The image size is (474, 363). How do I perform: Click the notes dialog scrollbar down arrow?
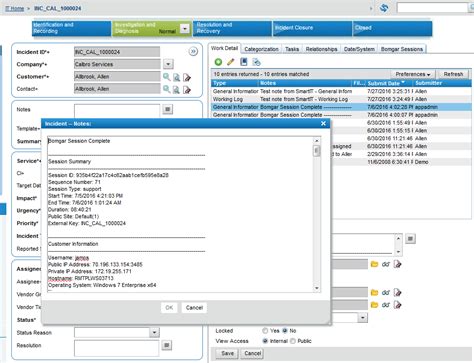pyautogui.click(x=317, y=288)
